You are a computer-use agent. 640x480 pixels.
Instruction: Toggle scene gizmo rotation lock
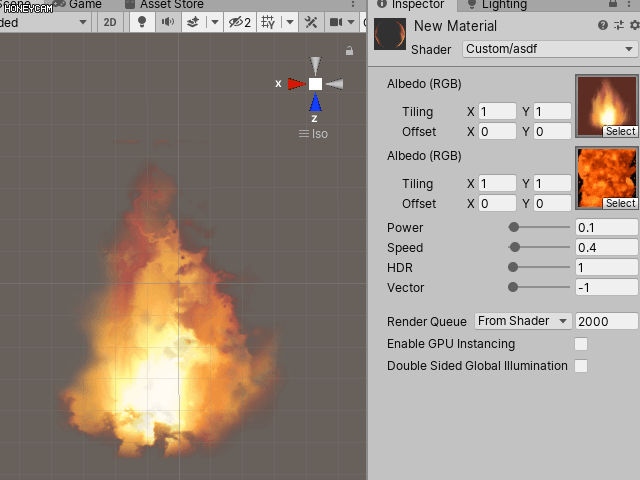(349, 51)
